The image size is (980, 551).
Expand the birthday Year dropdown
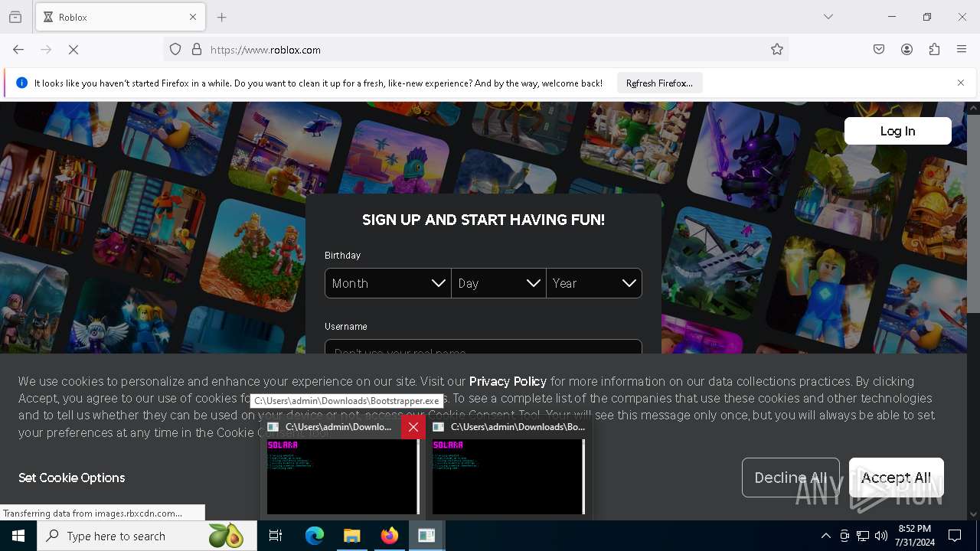pyautogui.click(x=594, y=283)
